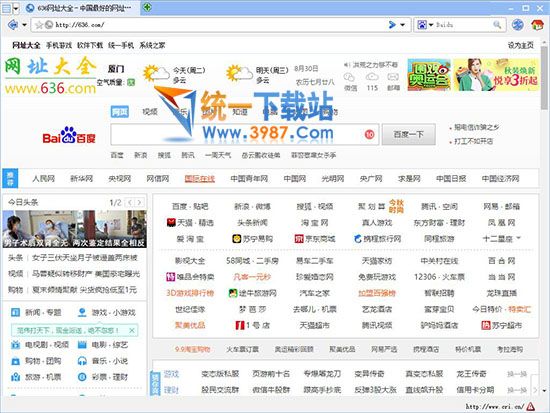Click the magnifier search icon

point(497,25)
